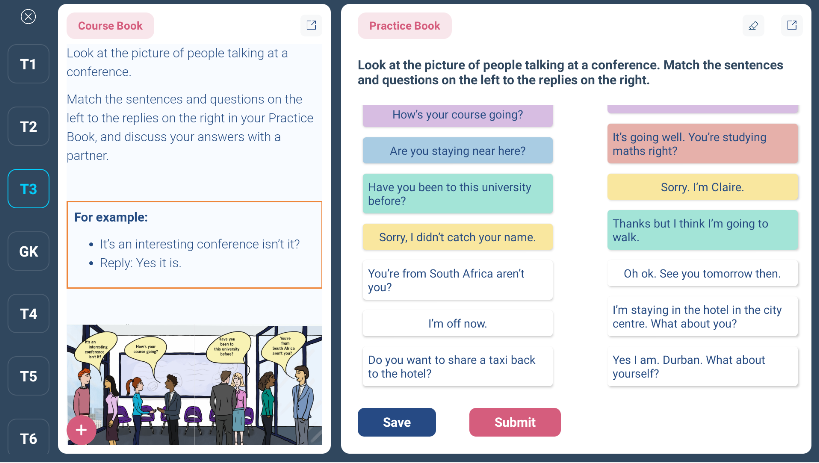Go to the T4 tab

coord(28,314)
